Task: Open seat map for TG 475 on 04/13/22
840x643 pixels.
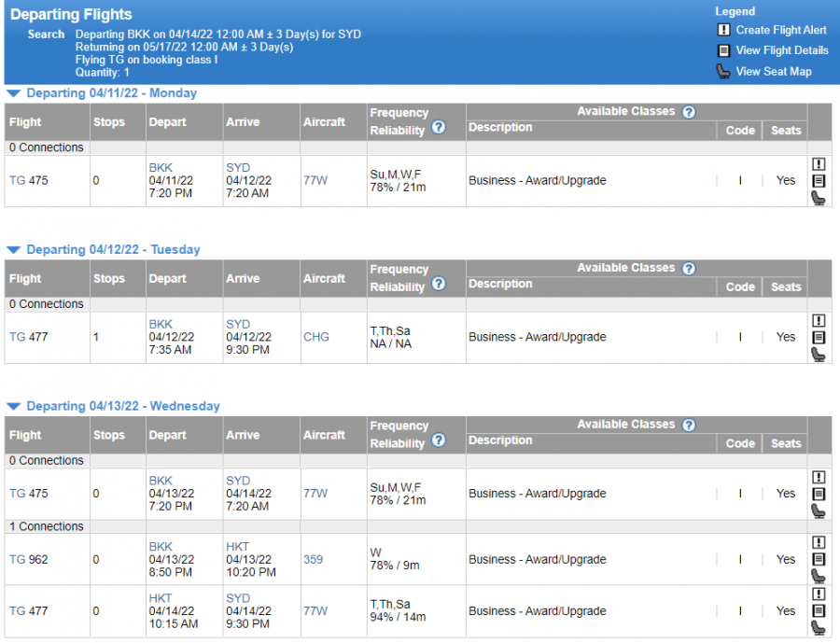Action: (x=819, y=511)
